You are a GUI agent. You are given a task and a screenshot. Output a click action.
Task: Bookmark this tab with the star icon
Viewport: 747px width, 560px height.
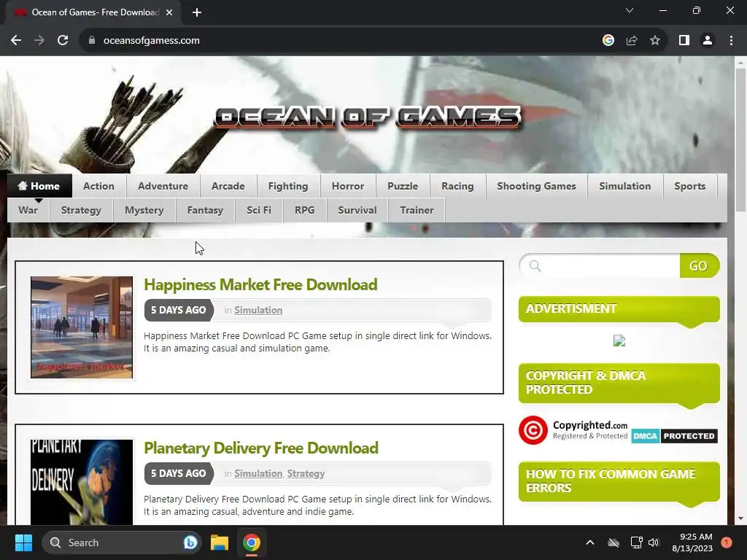point(655,41)
